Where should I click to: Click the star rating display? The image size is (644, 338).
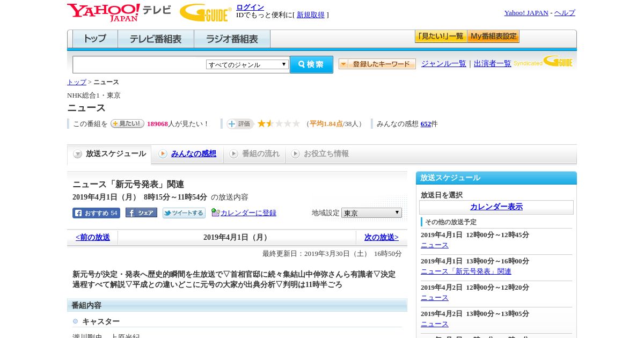click(279, 123)
